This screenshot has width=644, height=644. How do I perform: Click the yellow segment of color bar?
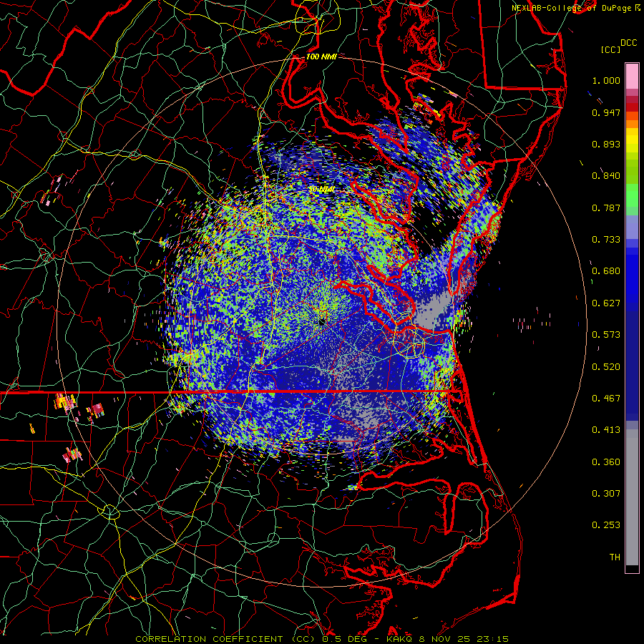coord(632,140)
